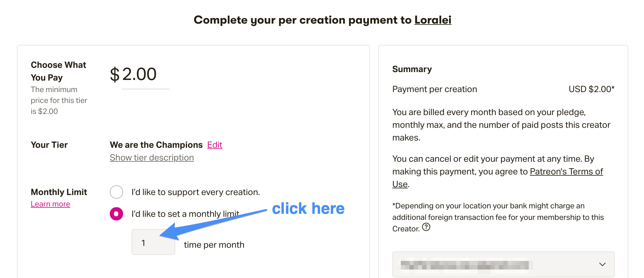Click the Your Tier label

pos(49,145)
